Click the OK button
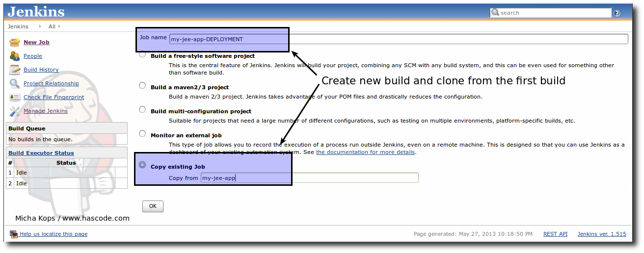This screenshot has height=253, width=644. point(153,206)
